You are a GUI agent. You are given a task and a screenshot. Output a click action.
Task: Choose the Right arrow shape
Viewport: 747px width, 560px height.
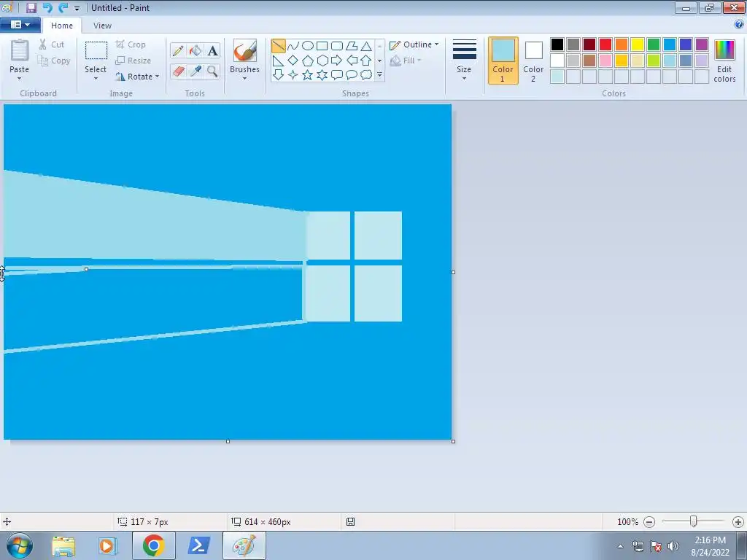click(x=337, y=61)
